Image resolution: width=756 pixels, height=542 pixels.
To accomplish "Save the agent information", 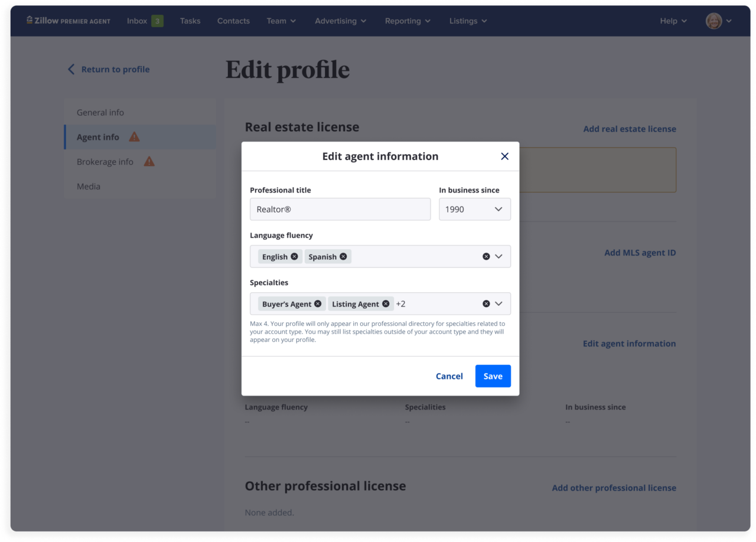I will click(493, 376).
